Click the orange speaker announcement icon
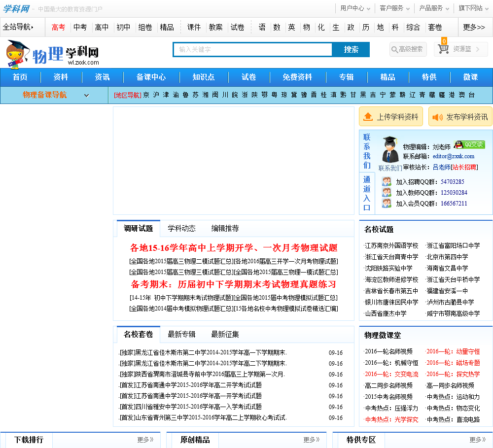Image resolution: width=493 pixels, height=448 pixels. pyautogui.click(x=437, y=117)
